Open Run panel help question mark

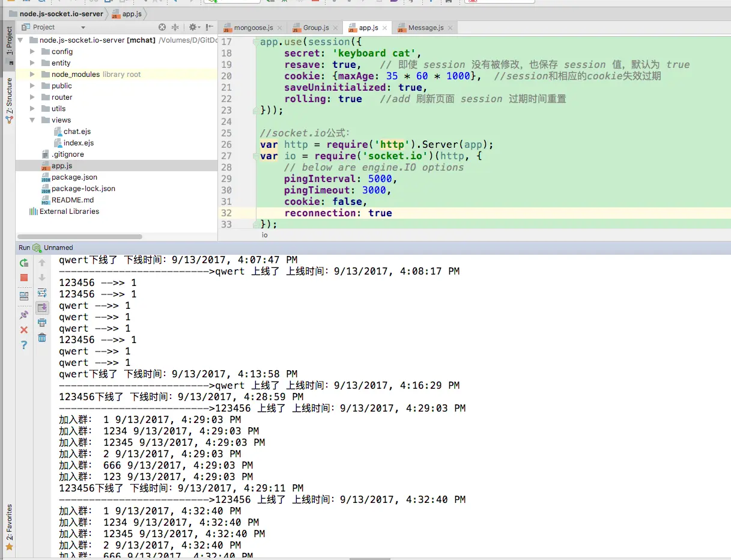point(24,345)
